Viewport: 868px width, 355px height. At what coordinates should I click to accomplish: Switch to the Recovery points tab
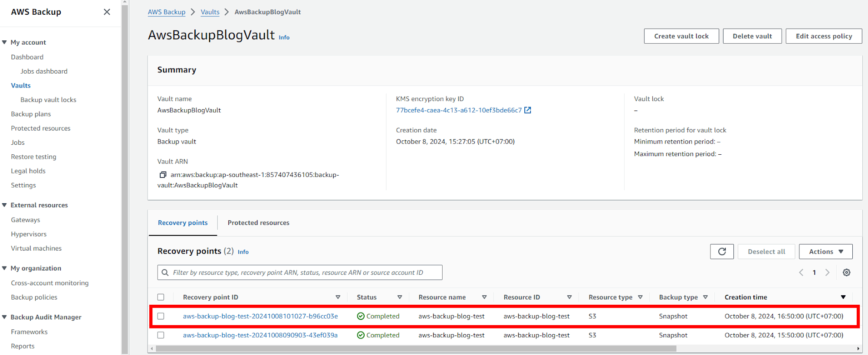click(183, 223)
